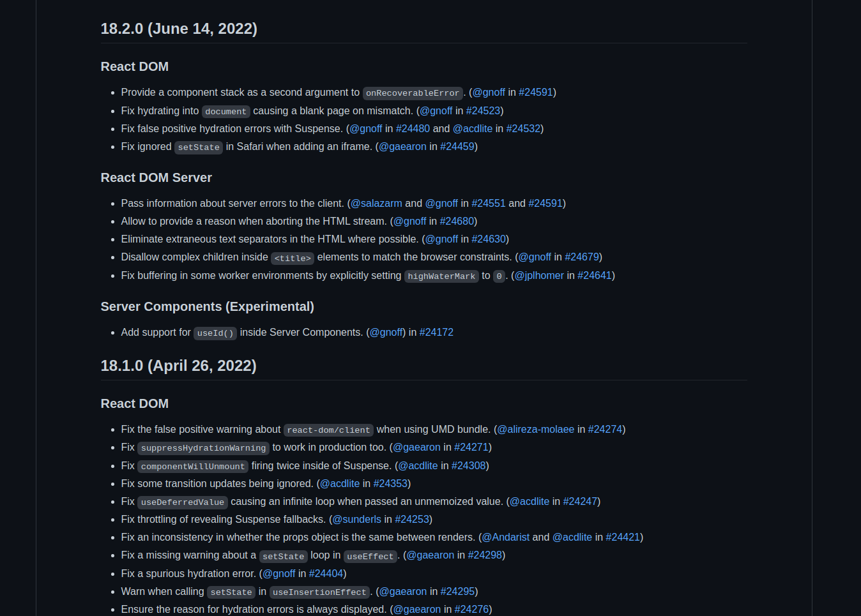Open pull request #24591 link
Viewport: 861px width, 616px height.
point(536,92)
